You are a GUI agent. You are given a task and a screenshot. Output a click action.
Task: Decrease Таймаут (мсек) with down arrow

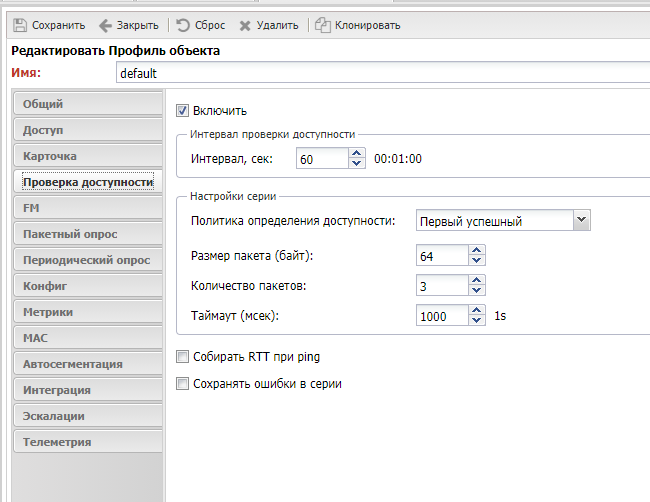477,320
